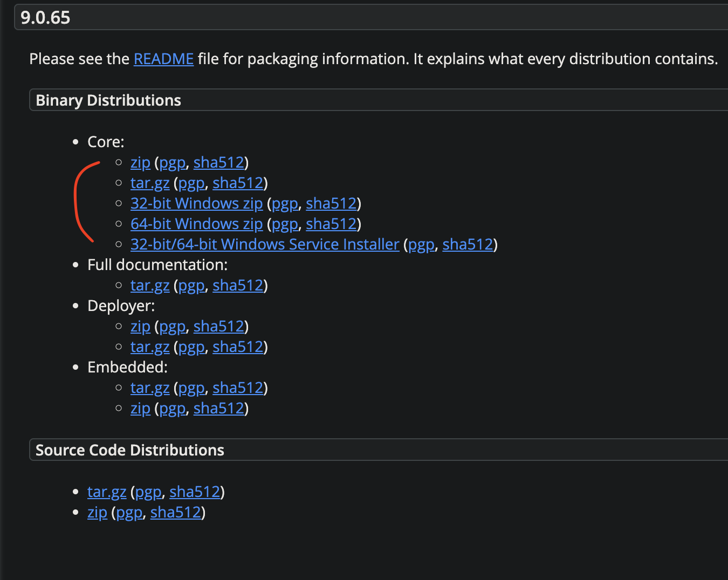728x580 pixels.
Task: Open the README link
Action: click(x=163, y=59)
